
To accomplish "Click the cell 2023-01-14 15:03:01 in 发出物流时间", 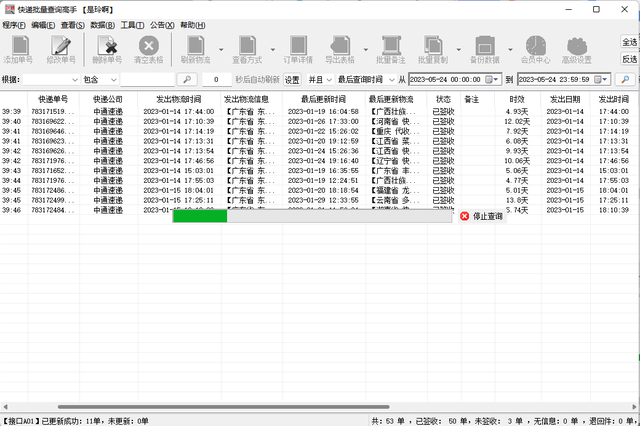I will [179, 171].
